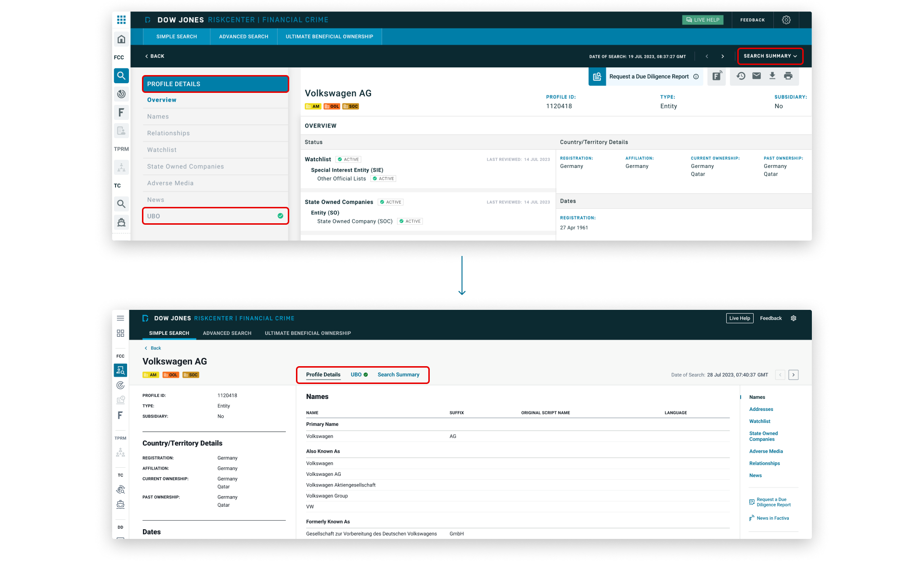Open Adverse Media in left Profile Details panel
The image size is (924, 562).
click(x=215, y=183)
